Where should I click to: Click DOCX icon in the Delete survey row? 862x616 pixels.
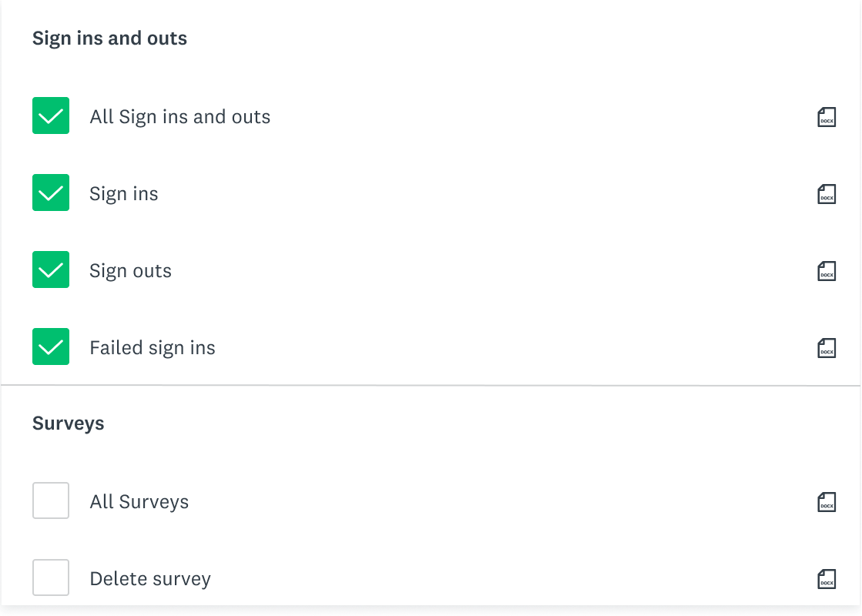pyautogui.click(x=827, y=579)
